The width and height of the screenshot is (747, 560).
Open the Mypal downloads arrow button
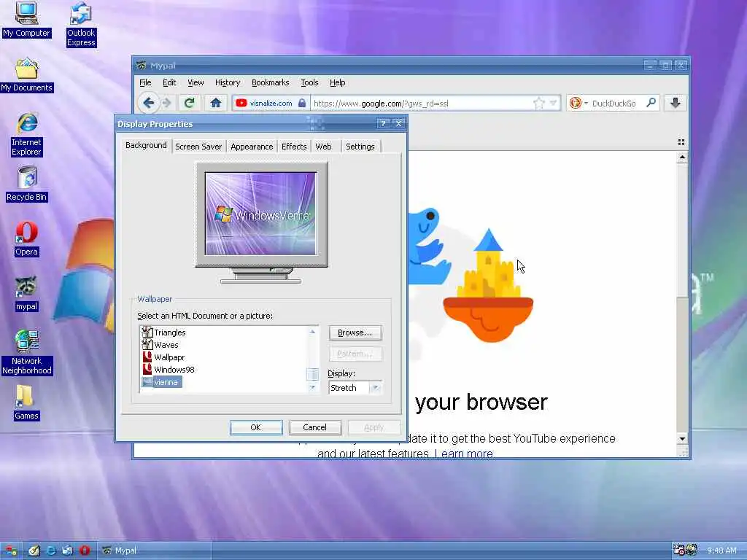click(x=676, y=103)
